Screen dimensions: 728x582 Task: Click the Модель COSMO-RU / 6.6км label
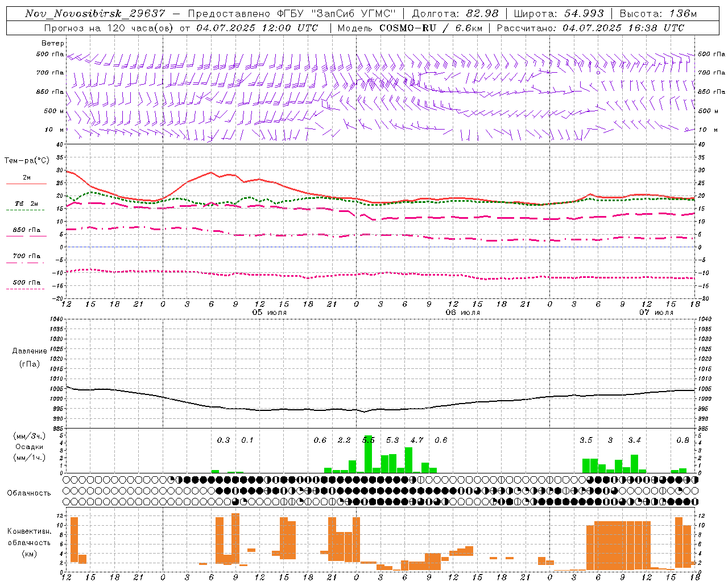click(409, 28)
